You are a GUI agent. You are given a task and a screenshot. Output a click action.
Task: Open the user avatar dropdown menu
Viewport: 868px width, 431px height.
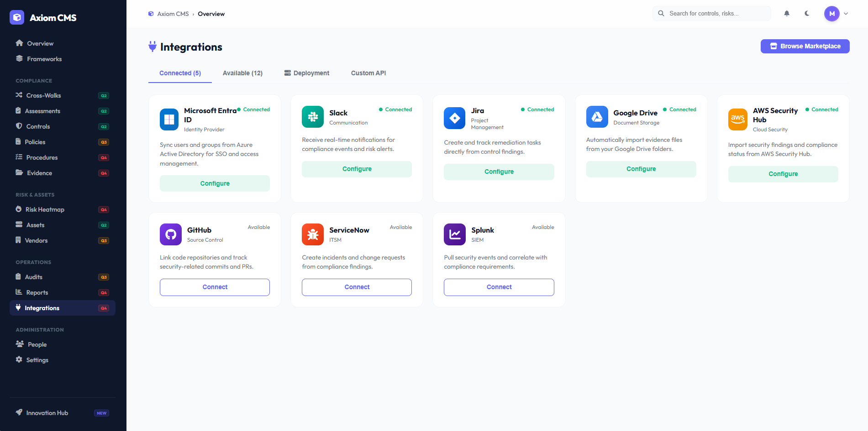(836, 14)
